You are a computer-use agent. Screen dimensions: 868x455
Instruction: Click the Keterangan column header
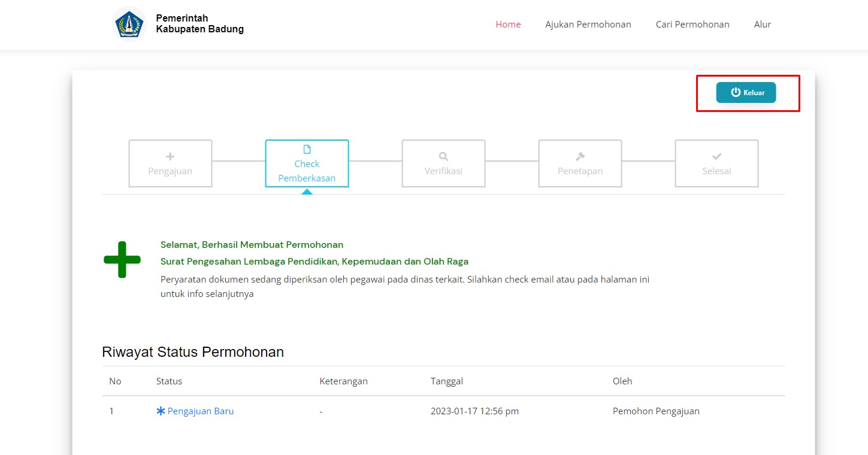[x=343, y=381]
